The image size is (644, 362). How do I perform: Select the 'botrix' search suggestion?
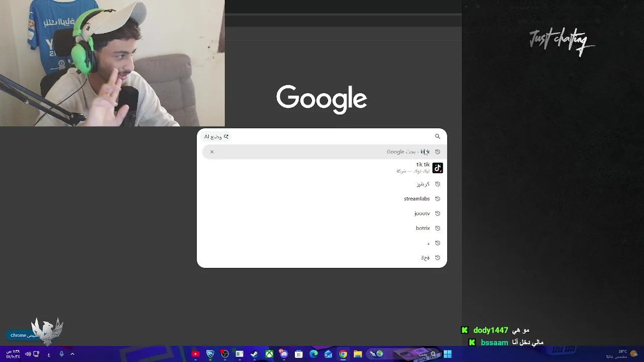pos(322,228)
